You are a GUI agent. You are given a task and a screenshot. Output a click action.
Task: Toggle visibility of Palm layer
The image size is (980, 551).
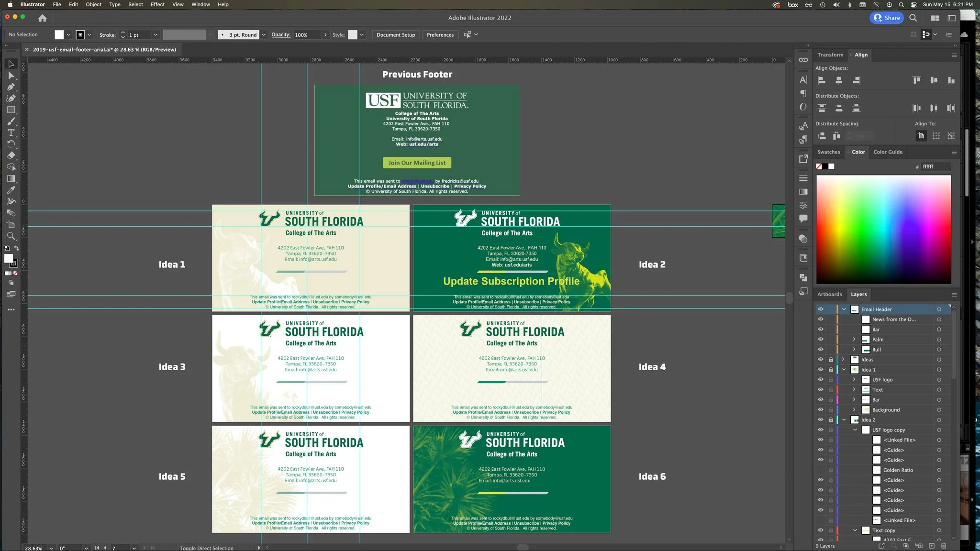click(x=821, y=340)
